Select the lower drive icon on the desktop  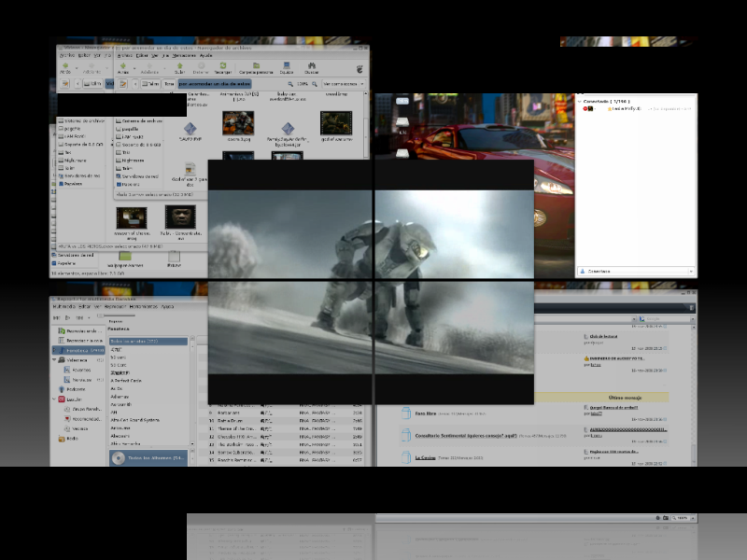tap(402, 153)
